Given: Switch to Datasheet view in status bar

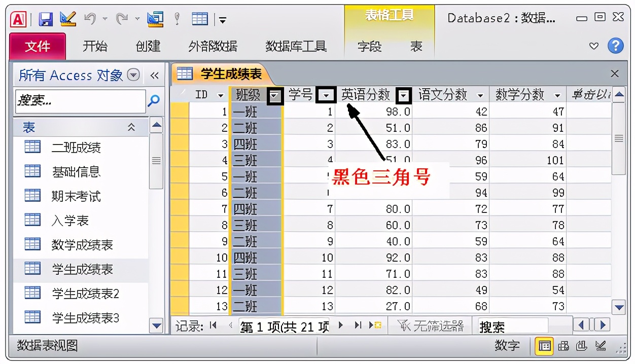Looking at the screenshot, I should pos(545,346).
